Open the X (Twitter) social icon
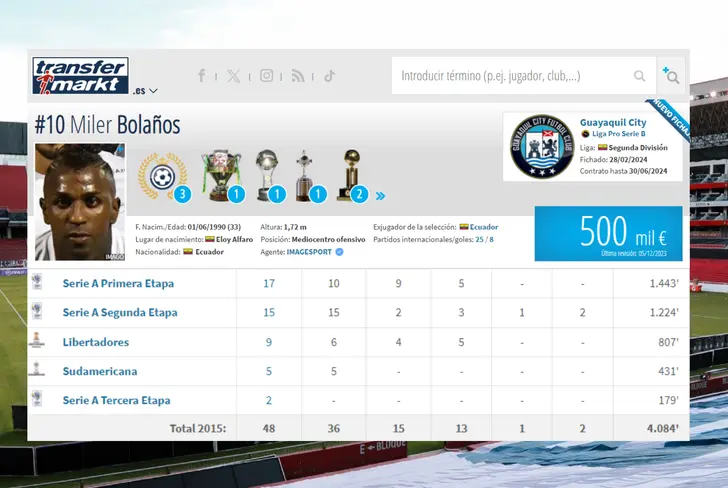Viewport: 728px width, 488px height. pyautogui.click(x=234, y=76)
